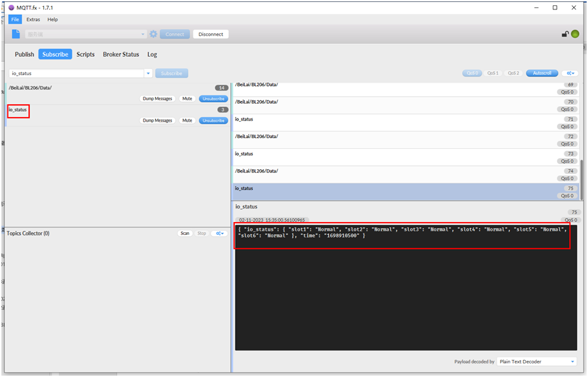Mute the io_status subscription
This screenshot has height=377, width=588.
(187, 120)
